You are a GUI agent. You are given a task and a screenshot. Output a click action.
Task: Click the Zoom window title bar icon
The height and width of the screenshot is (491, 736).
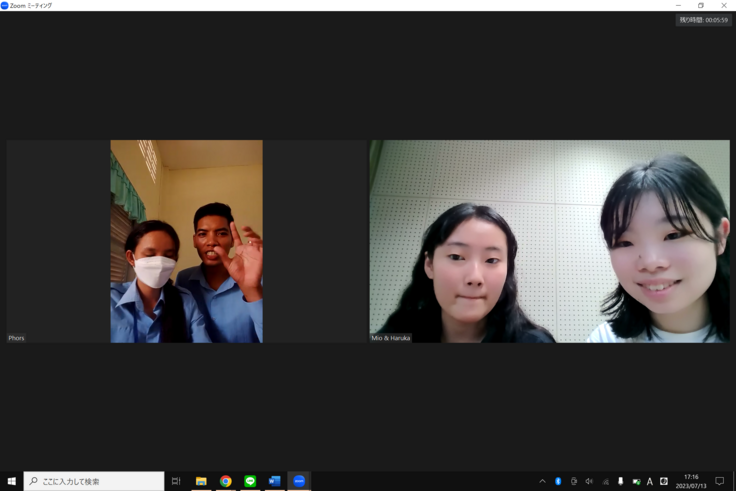[5, 5]
